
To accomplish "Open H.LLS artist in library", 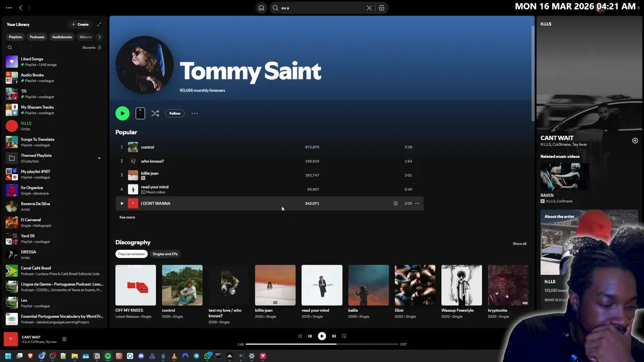I will tap(54, 126).
